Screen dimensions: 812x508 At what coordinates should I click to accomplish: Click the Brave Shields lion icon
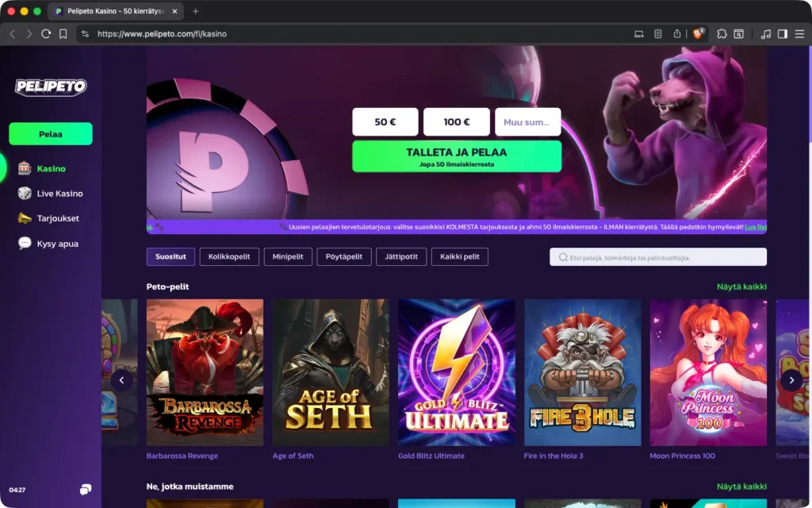[x=698, y=34]
